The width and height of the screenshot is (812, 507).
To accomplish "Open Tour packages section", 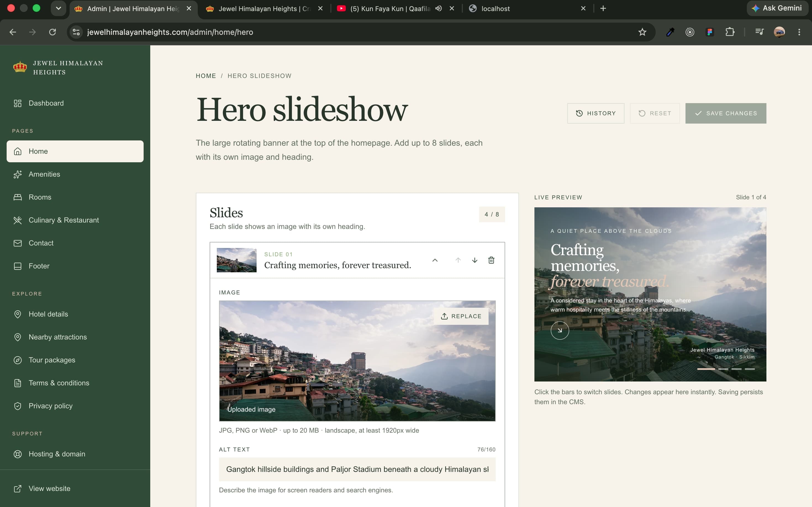I will pos(75,360).
